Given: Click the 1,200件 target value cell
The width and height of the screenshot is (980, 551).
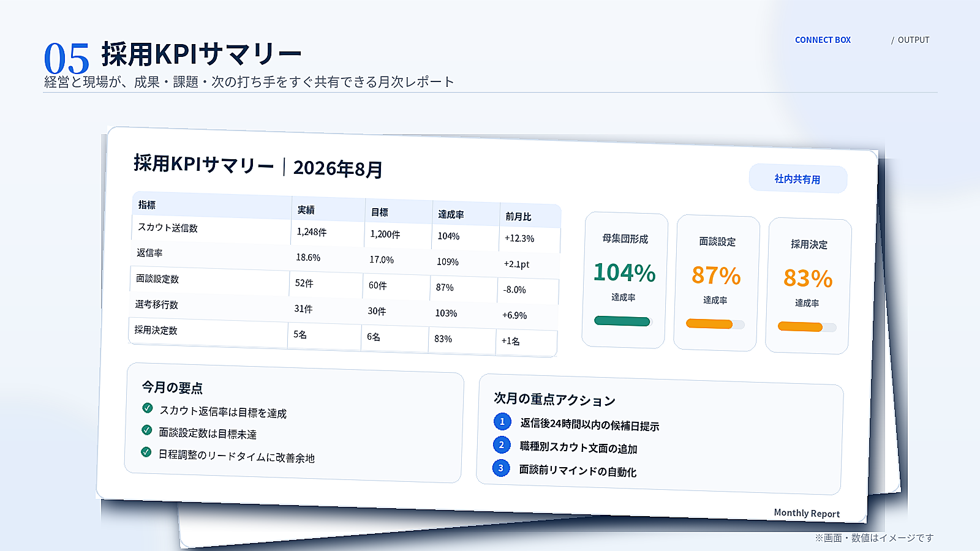Looking at the screenshot, I should tap(385, 234).
